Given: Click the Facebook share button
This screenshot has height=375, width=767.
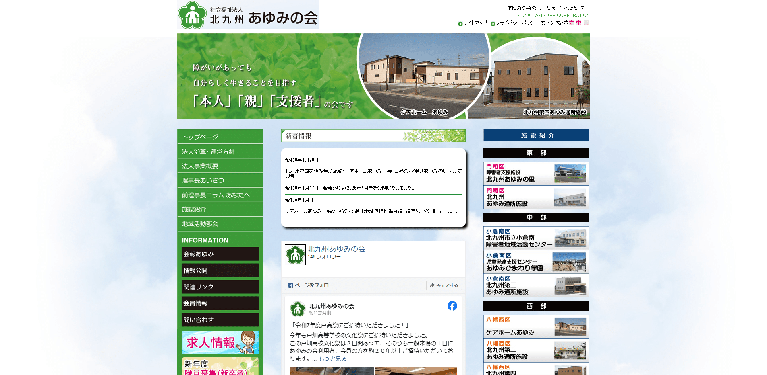Looking at the screenshot, I should pos(444,285).
